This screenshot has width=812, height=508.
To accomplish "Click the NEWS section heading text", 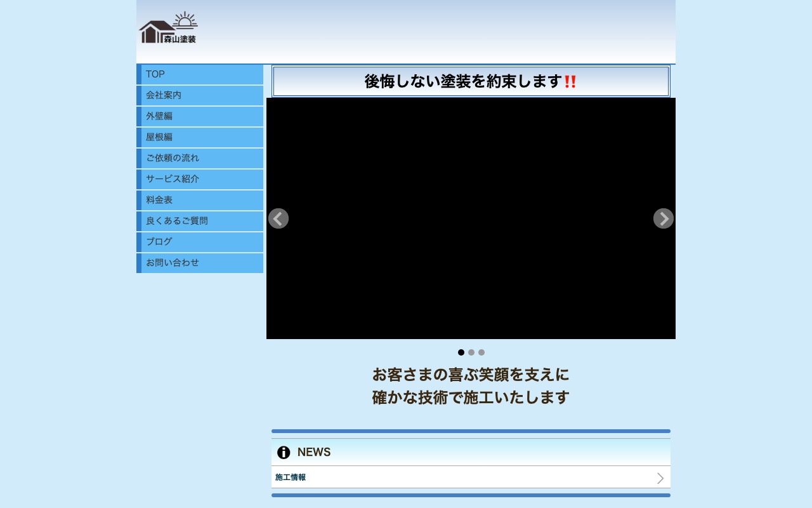I will pyautogui.click(x=314, y=452).
